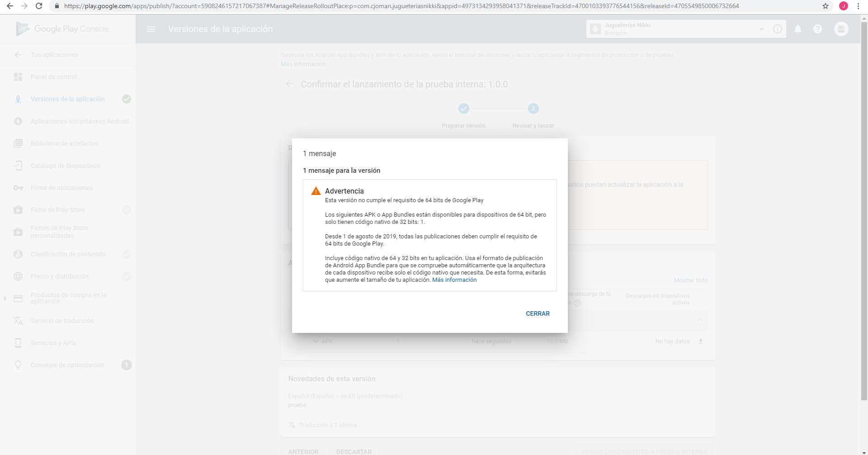The height and width of the screenshot is (455, 868).
Task: Go back in browser history
Action: (10, 6)
